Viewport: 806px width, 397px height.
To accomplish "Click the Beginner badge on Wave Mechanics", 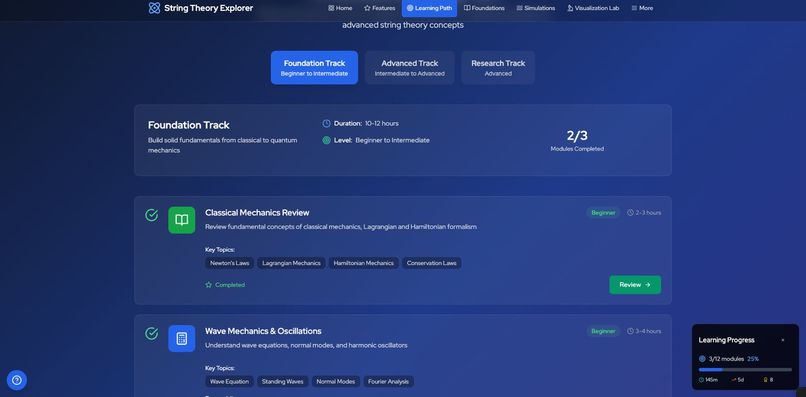I will click(603, 331).
